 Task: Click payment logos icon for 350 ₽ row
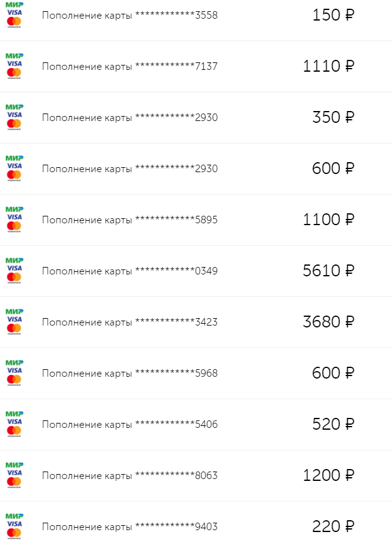14,117
